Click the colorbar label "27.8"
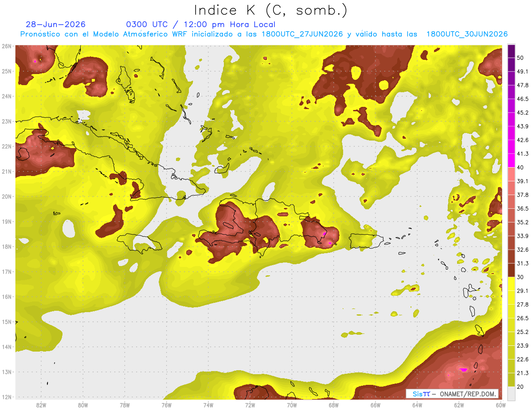The height and width of the screenshot is (411, 532). pyautogui.click(x=522, y=304)
